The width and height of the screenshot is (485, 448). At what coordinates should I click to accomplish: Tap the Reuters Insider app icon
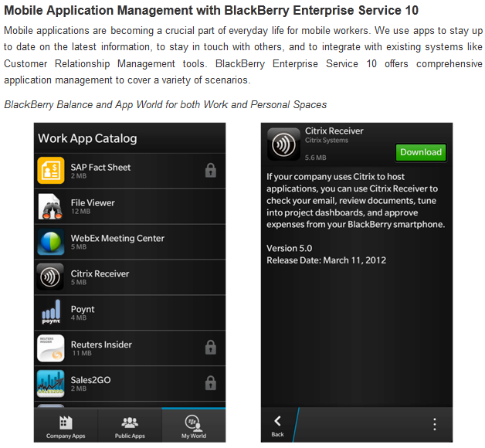coord(51,348)
